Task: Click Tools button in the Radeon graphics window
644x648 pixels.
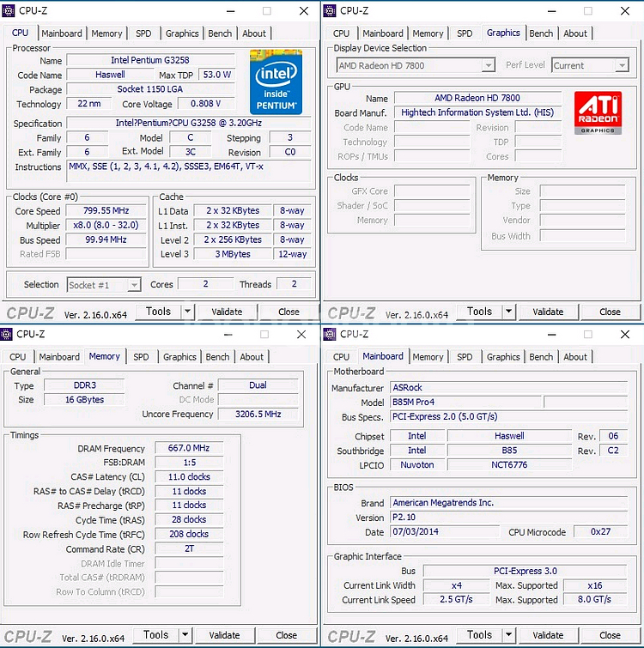Action: (479, 312)
